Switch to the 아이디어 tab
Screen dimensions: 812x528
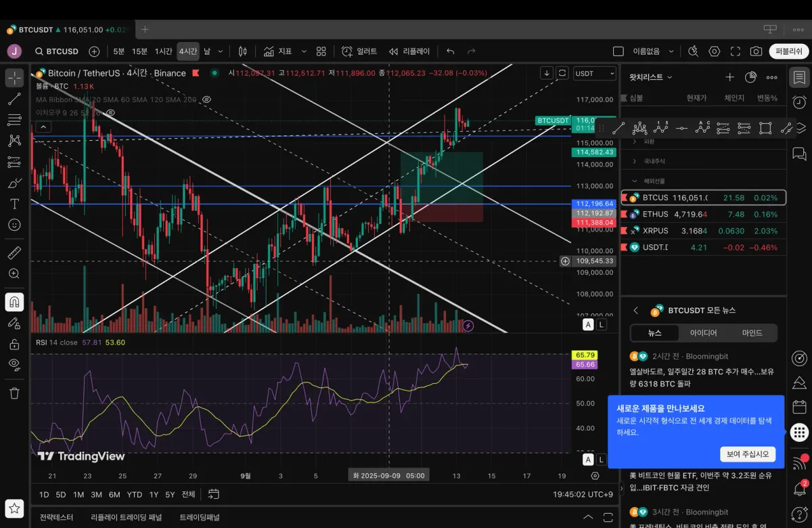tap(704, 333)
